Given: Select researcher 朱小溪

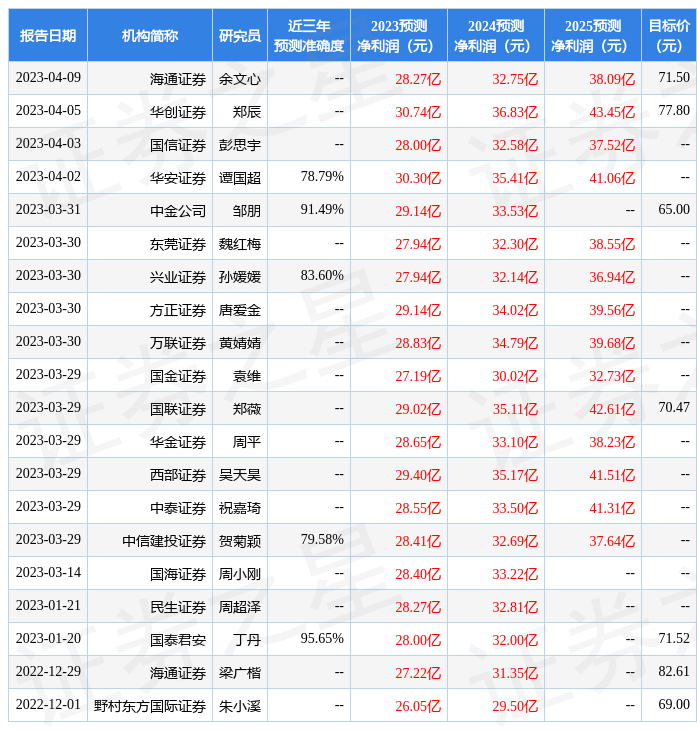Looking at the screenshot, I should [239, 707].
